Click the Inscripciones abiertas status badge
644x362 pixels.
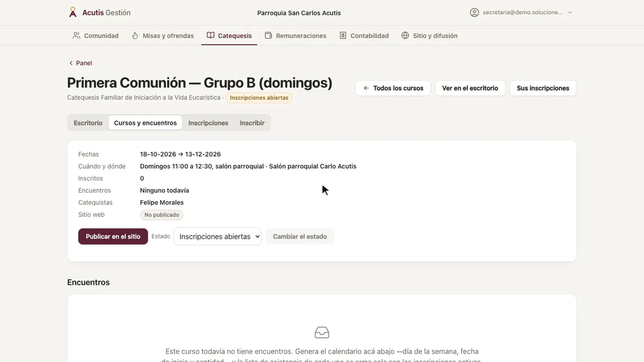(259, 98)
